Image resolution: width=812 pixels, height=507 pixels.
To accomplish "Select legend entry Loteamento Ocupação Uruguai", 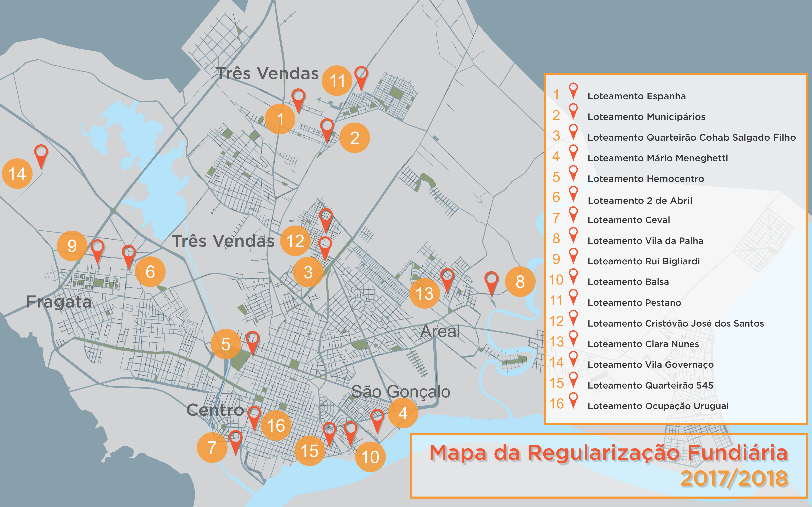I will pos(658,406).
